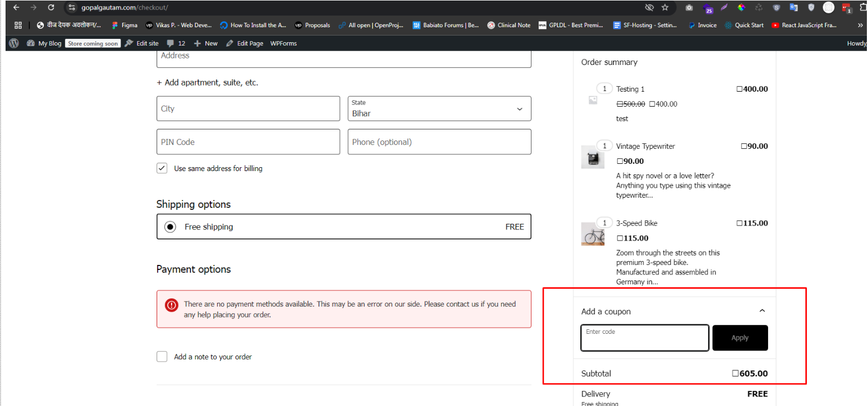Collapse the Add a coupon section

pyautogui.click(x=762, y=311)
